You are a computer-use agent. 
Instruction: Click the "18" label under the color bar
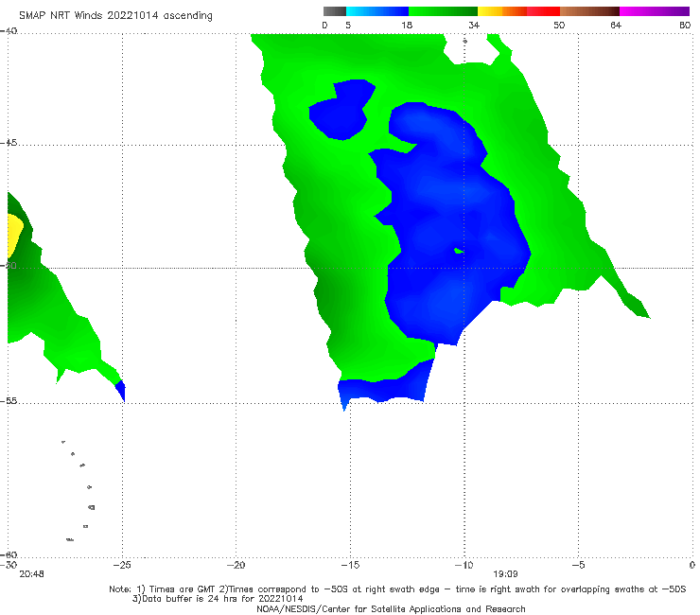point(407,25)
